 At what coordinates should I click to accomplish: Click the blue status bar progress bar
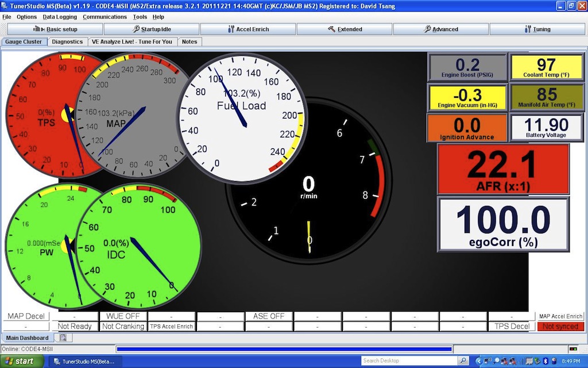(284, 349)
